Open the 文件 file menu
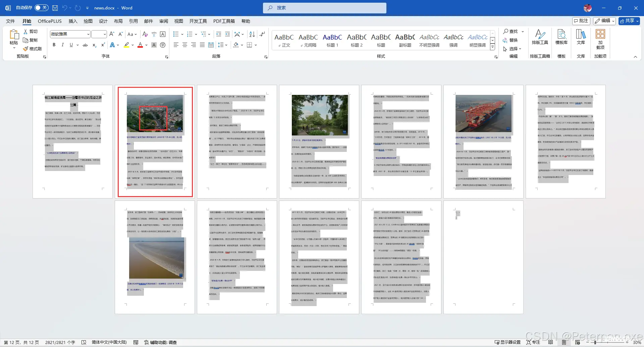The width and height of the screenshot is (644, 347). pos(10,21)
